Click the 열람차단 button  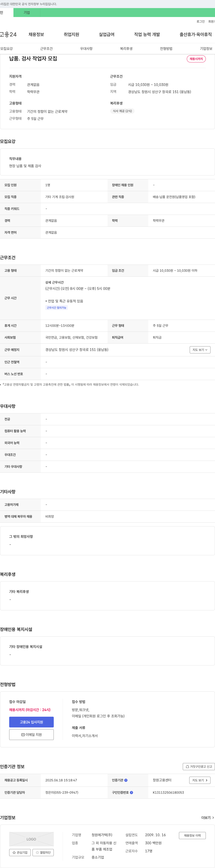point(43,853)
